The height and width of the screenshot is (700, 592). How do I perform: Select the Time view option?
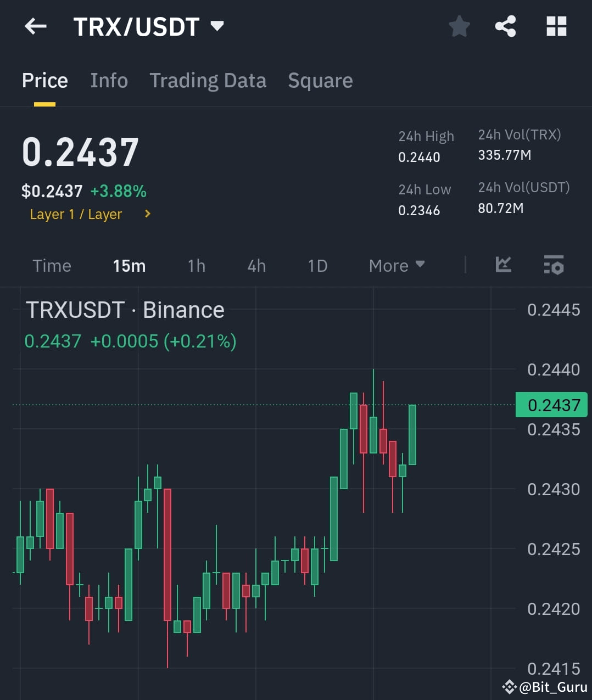coord(52,265)
